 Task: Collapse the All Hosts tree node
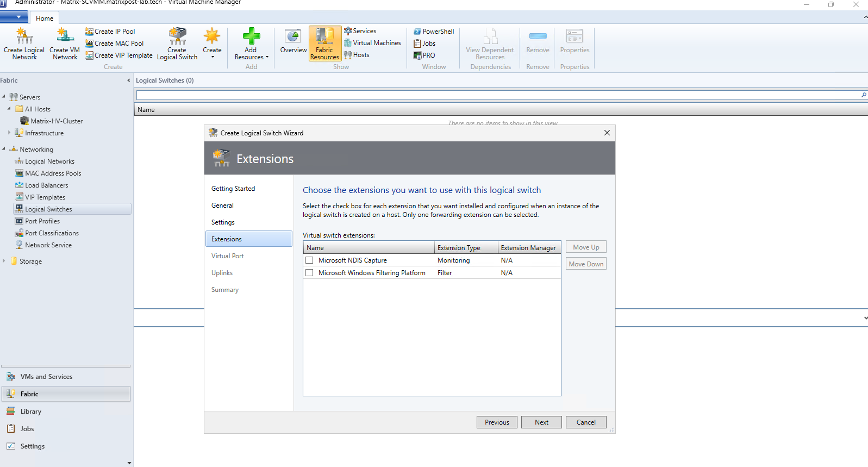(9, 109)
